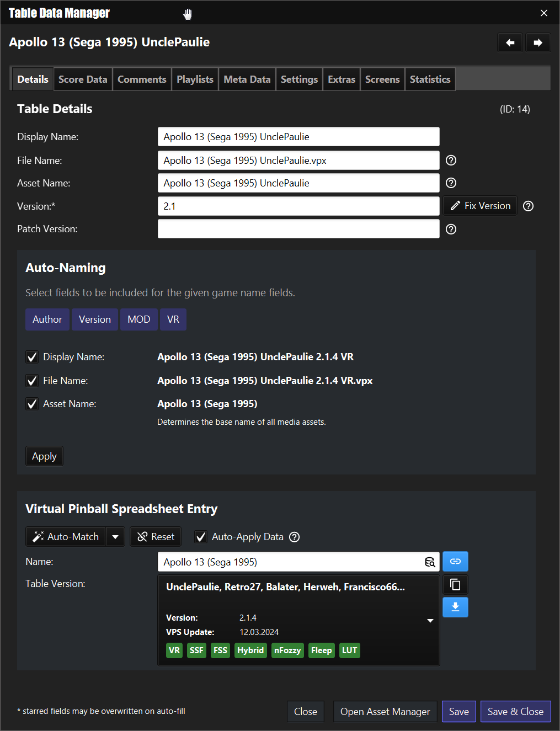
Task: Click the Fix Version button
Action: (x=480, y=206)
